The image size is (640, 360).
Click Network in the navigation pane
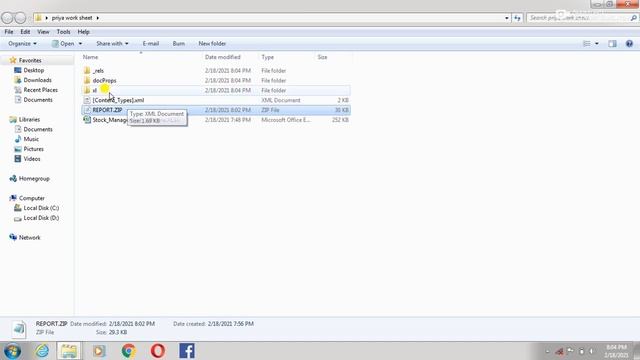[29, 238]
